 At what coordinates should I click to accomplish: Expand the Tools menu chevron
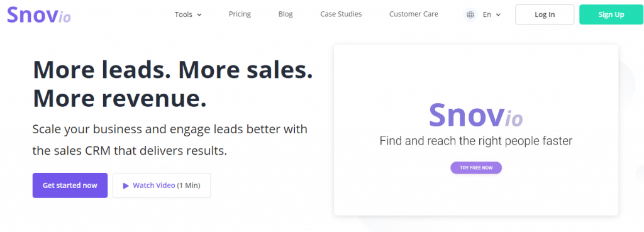tap(199, 15)
